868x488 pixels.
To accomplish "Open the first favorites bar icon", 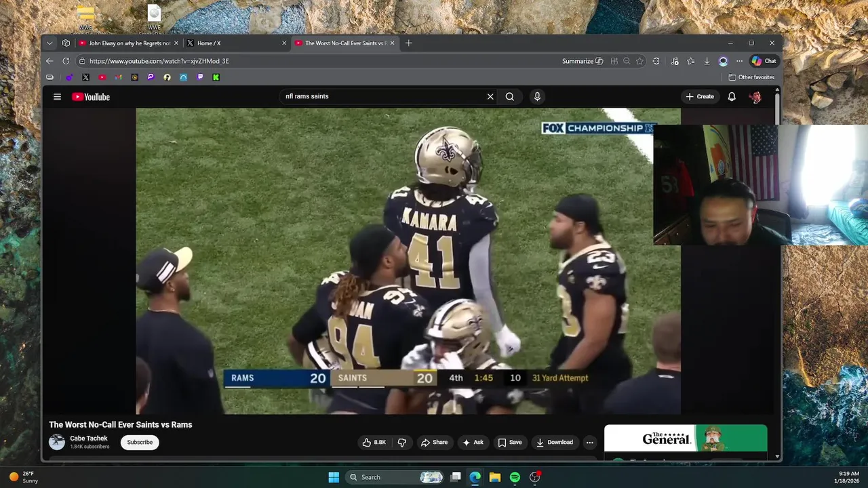I will click(x=50, y=77).
